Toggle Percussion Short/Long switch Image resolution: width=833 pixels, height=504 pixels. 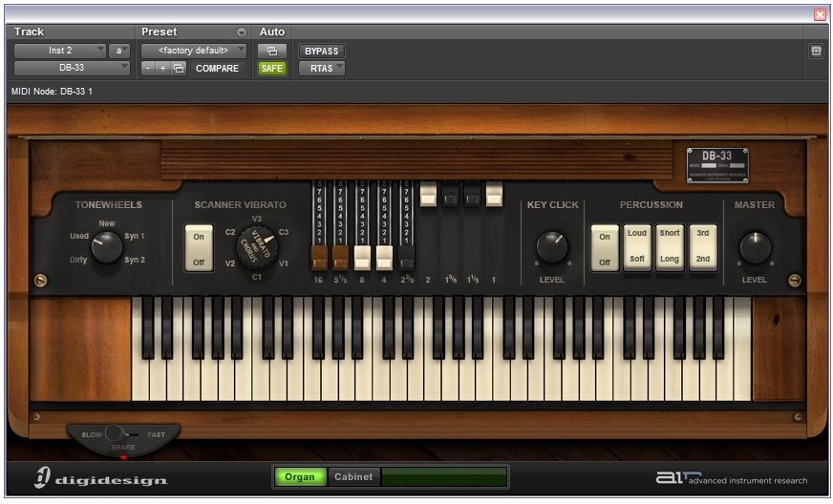670,247
